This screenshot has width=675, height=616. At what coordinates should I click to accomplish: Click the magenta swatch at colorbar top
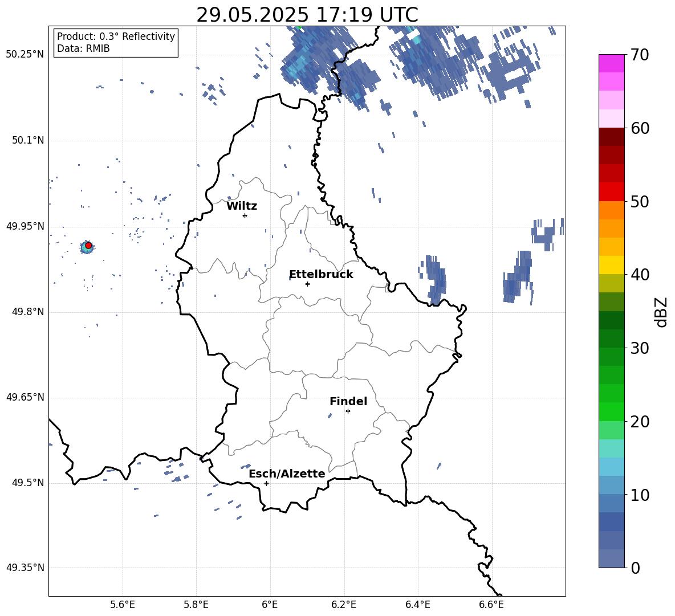point(611,63)
